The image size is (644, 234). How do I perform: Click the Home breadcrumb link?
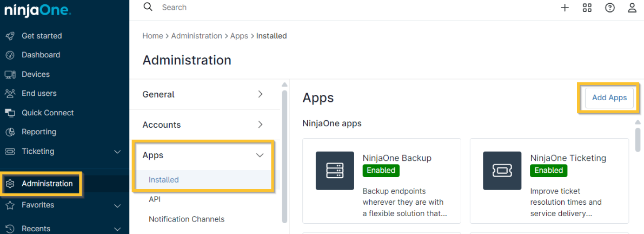(x=152, y=36)
